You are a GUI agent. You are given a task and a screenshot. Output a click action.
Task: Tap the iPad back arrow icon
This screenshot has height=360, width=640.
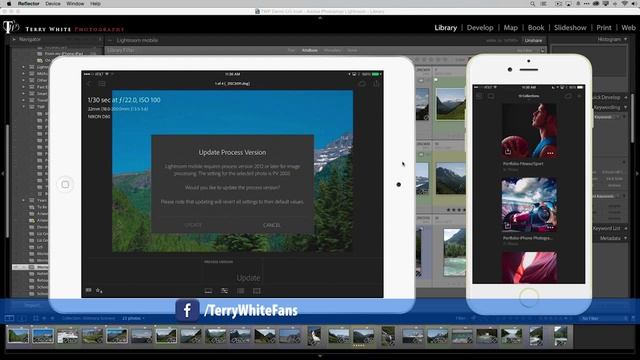90,84
